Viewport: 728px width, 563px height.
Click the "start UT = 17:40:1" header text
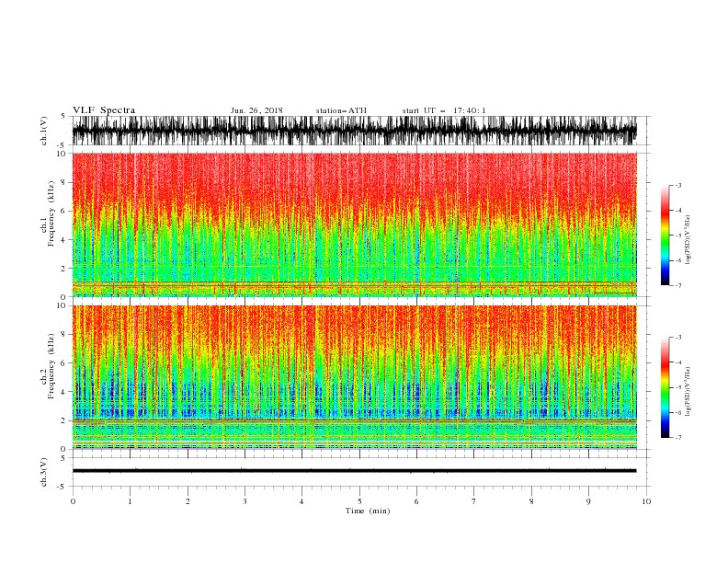pos(443,110)
